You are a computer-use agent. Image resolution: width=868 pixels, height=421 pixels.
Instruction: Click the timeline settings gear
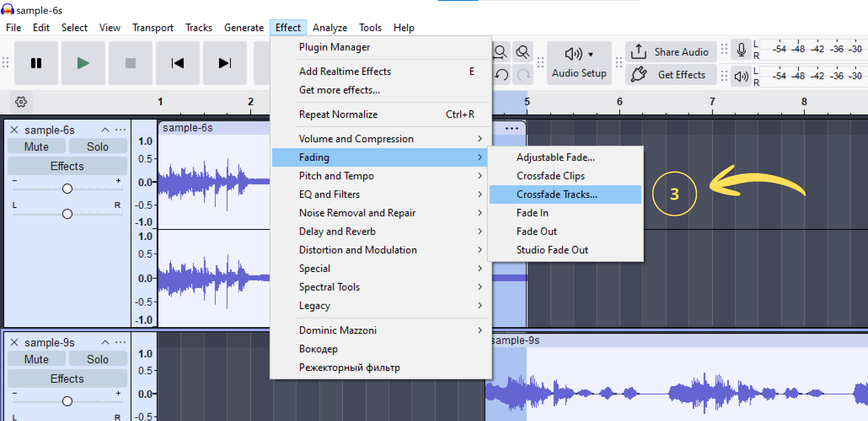(21, 101)
